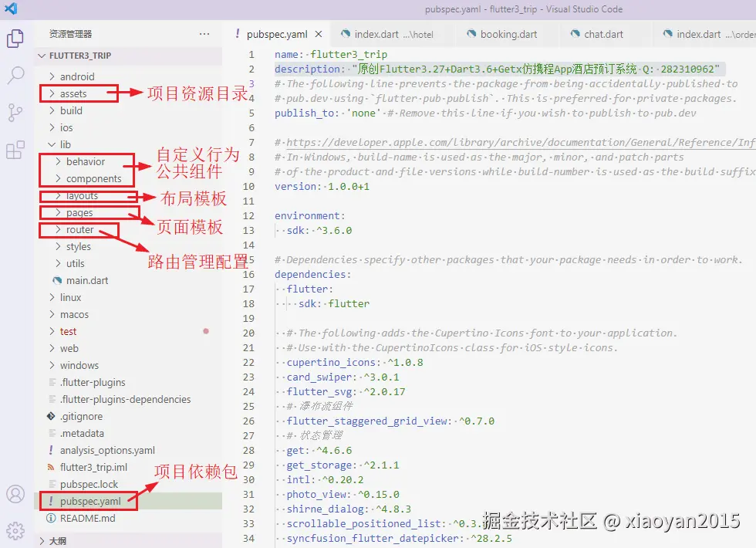The image size is (756, 548).
Task: Expand the pages folder
Action: click(59, 212)
